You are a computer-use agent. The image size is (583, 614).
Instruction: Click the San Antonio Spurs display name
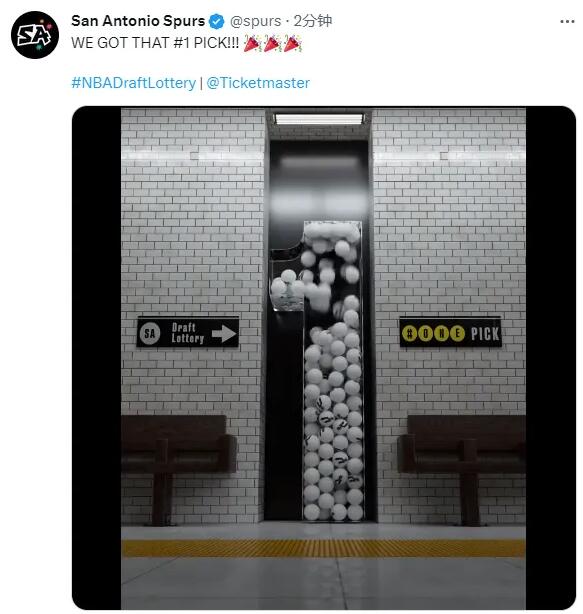click(x=138, y=21)
